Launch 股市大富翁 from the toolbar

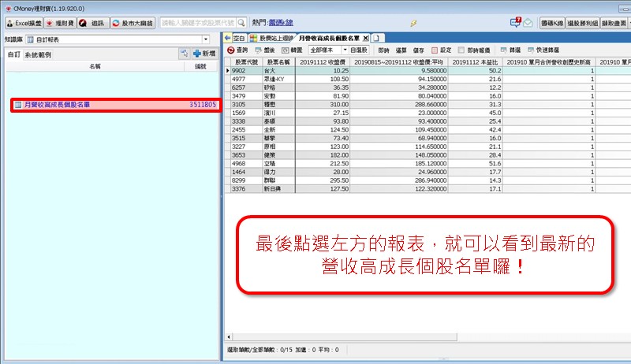133,23
